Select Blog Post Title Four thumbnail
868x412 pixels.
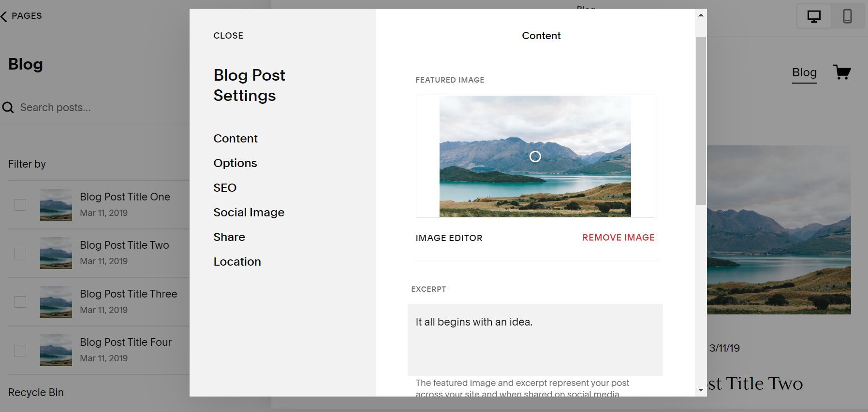tap(56, 350)
